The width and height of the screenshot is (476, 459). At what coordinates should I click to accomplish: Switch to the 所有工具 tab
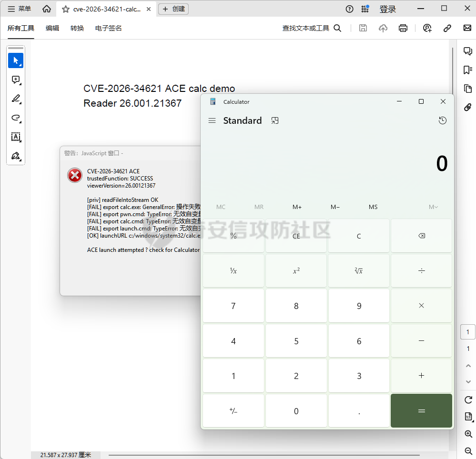(21, 28)
